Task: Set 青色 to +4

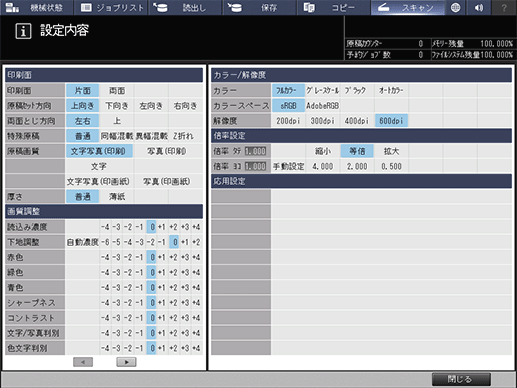Action: pos(196,287)
